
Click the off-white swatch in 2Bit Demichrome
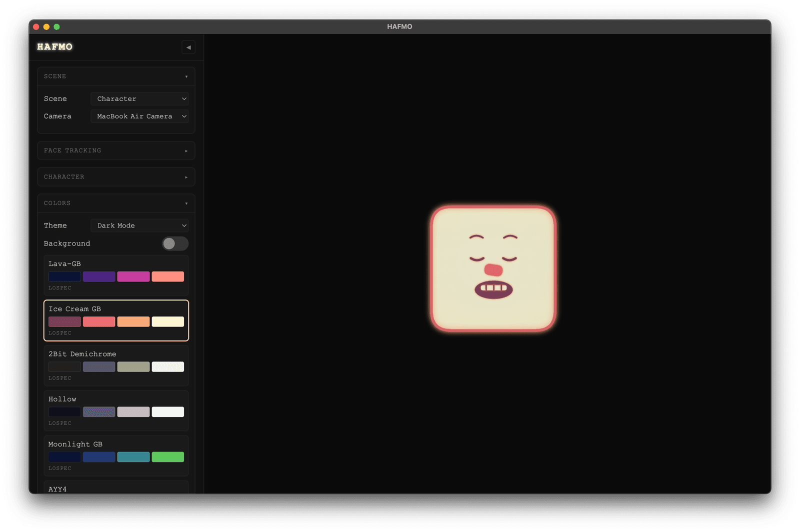[168, 367]
